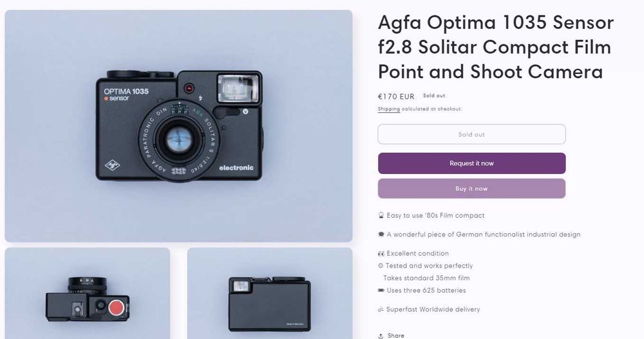
Task: Click the €170 EUR price
Action: pyautogui.click(x=396, y=97)
